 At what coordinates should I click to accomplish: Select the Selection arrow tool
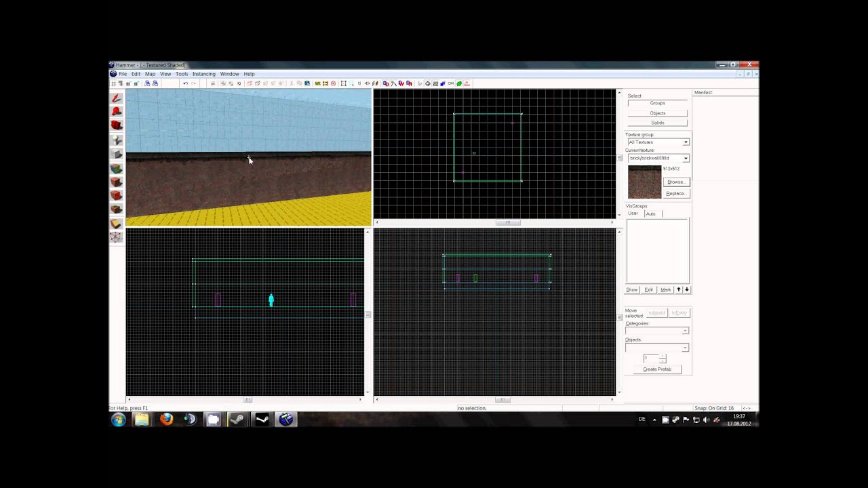point(117,98)
